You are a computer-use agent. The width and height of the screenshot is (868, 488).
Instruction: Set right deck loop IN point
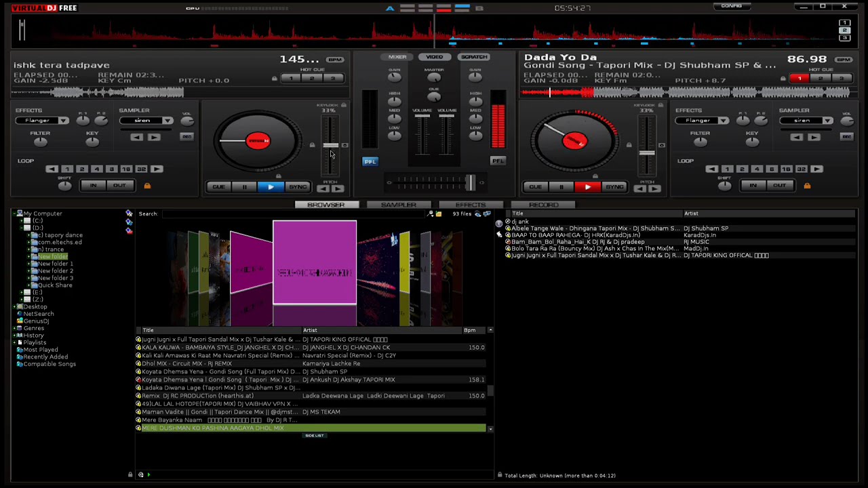tap(753, 186)
